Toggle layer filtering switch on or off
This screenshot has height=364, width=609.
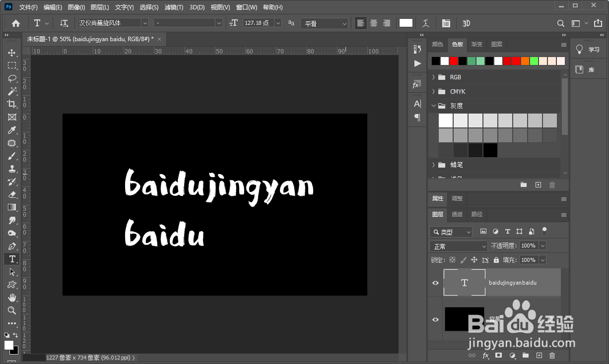click(544, 231)
